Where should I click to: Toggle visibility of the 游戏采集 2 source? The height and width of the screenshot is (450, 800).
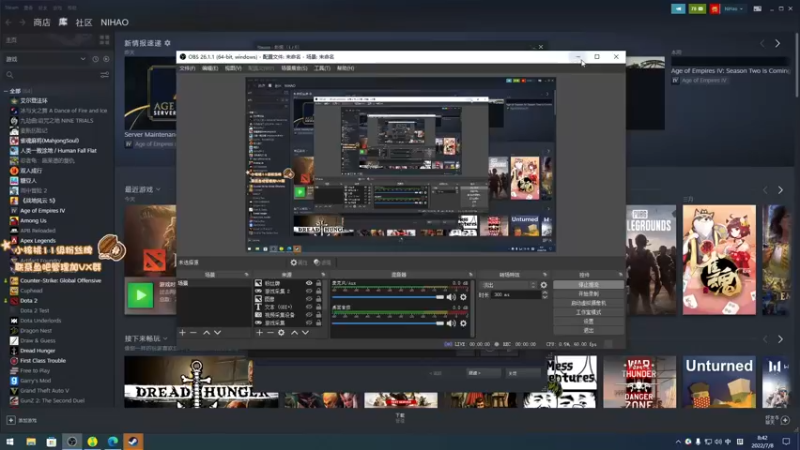tap(309, 291)
